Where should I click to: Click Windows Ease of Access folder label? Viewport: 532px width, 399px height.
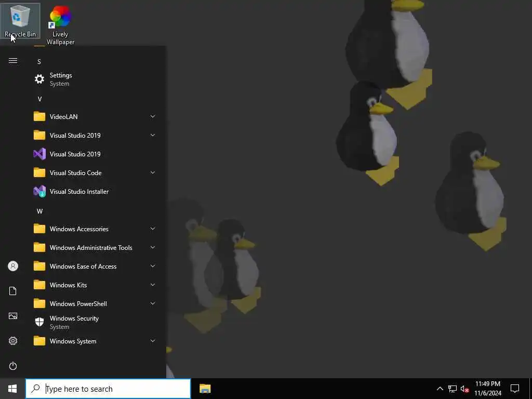click(x=83, y=267)
